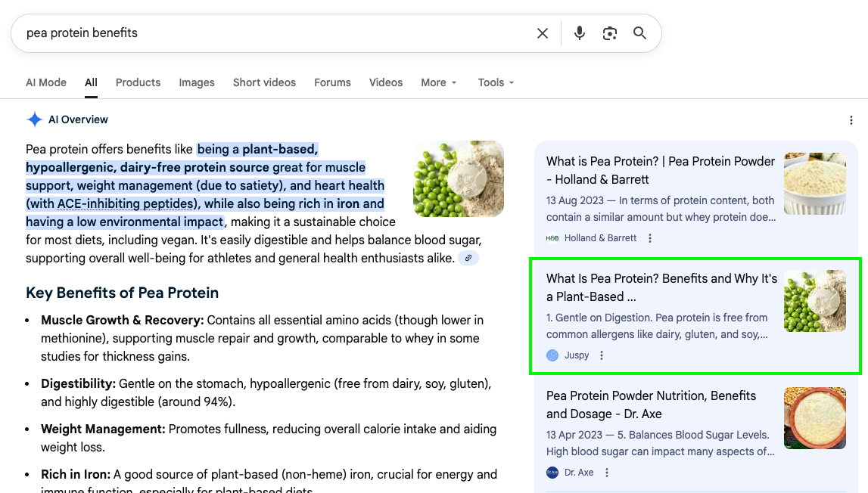The height and width of the screenshot is (493, 868).
Task: Click the ACE-inhibiting peptides underlined term
Action: (x=126, y=203)
